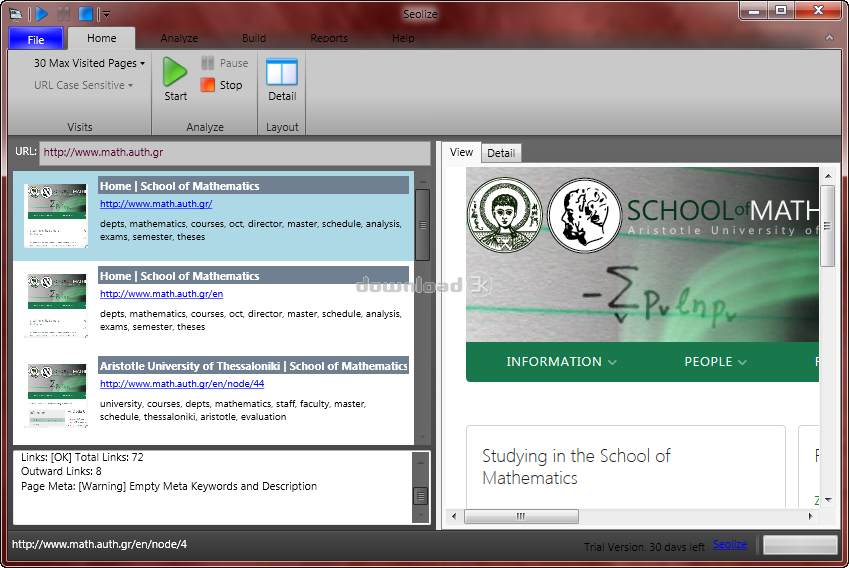Open the Build ribbon tab
Screen dimensions: 849x568
[254, 38]
